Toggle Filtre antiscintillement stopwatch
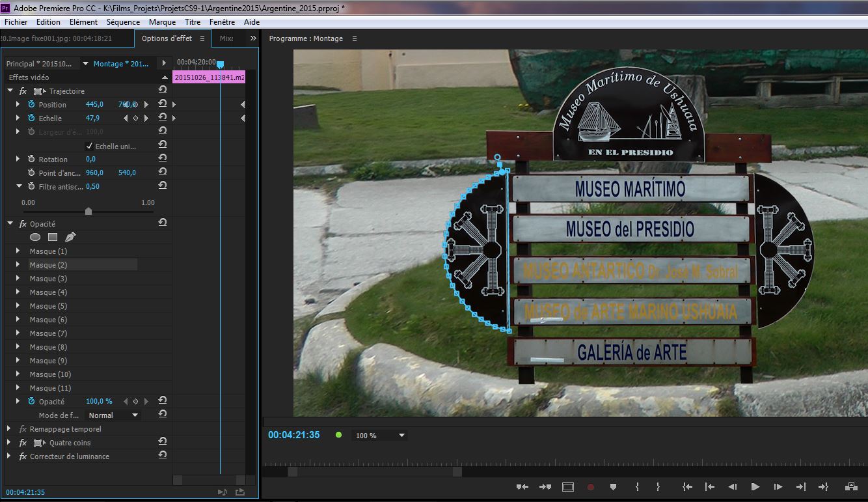 tap(31, 186)
